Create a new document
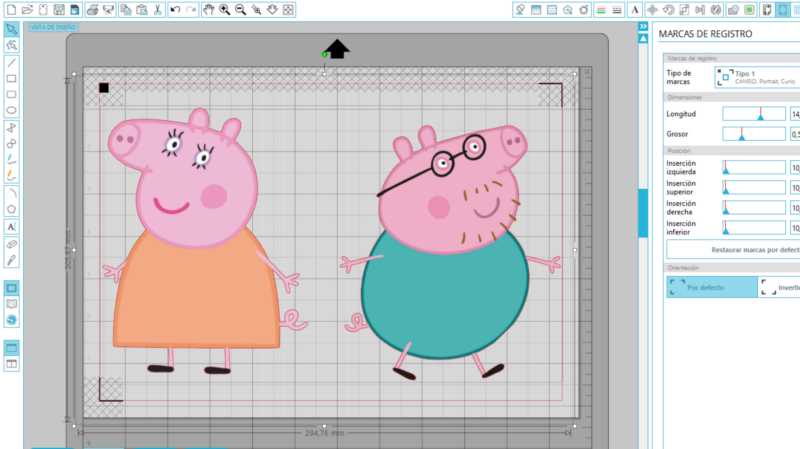 point(11,10)
